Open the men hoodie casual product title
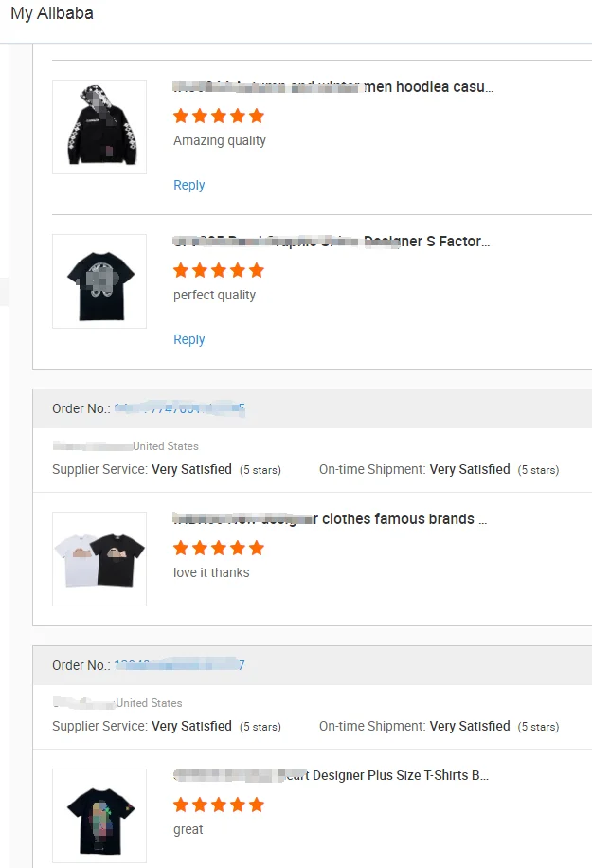 (333, 87)
